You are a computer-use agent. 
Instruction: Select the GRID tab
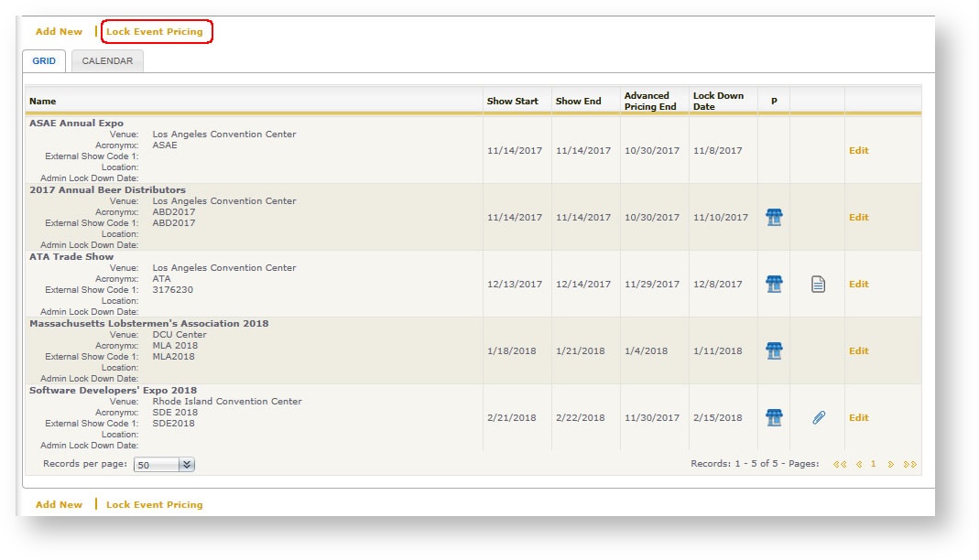44,61
